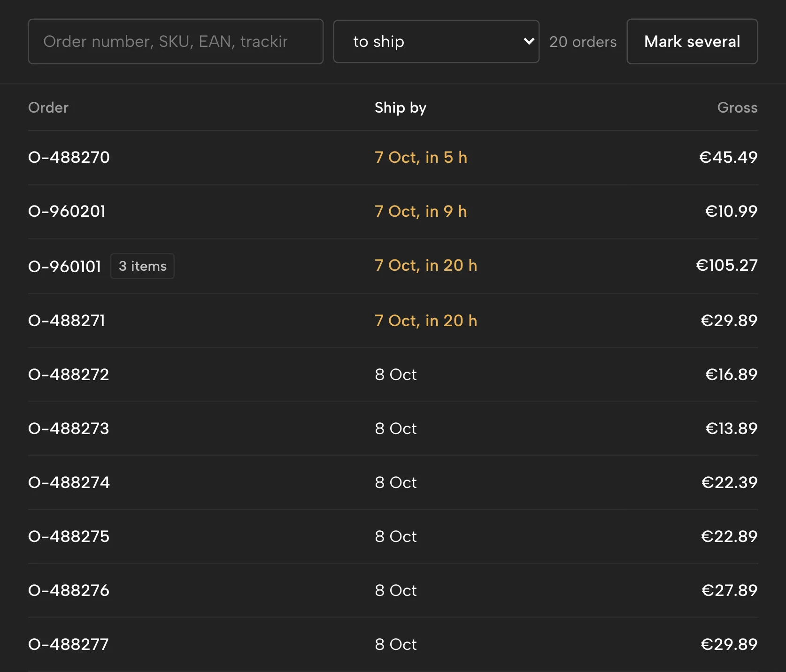The height and width of the screenshot is (672, 786).
Task: Click the Gross column header
Action: pos(737,107)
